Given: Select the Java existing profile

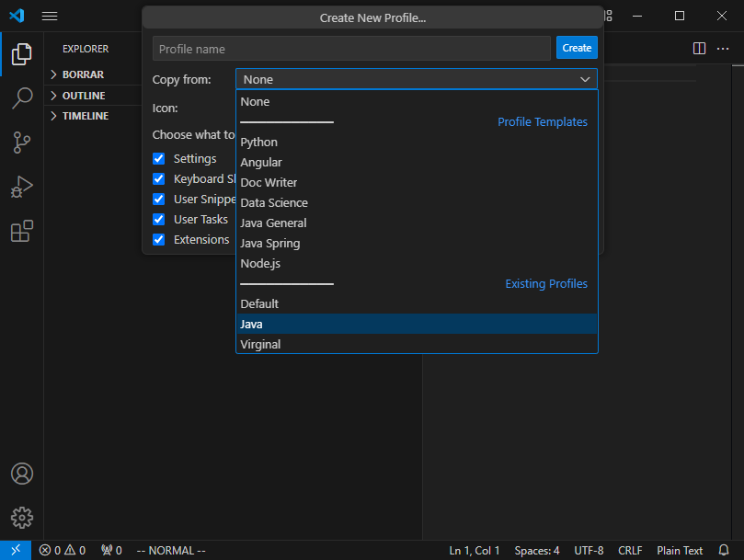Looking at the screenshot, I should 417,324.
